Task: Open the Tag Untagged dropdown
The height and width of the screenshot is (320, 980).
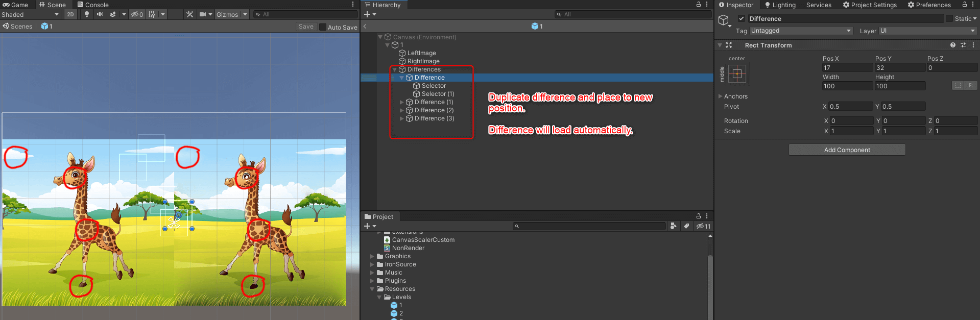Action: coord(801,31)
